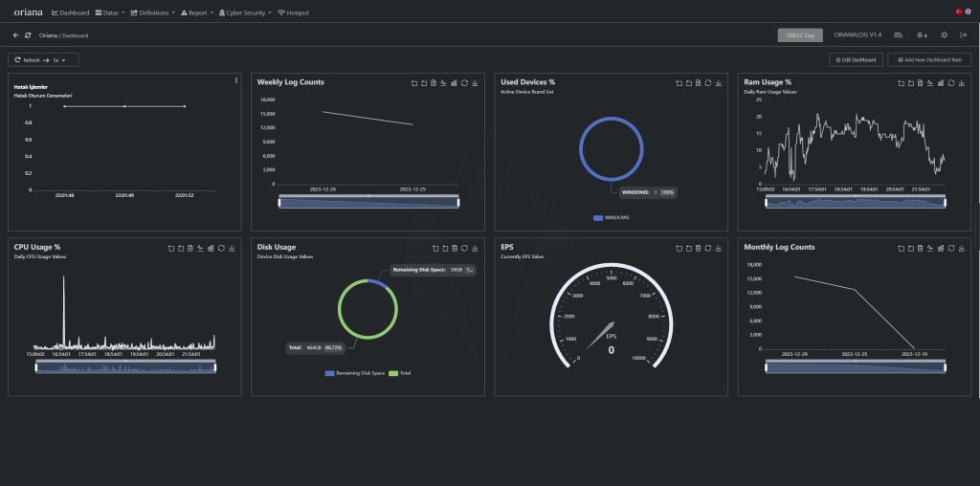Screen dimensions: 980x486
Task: Restore the CPU Usage chart view
Action: pyautogui.click(x=221, y=248)
